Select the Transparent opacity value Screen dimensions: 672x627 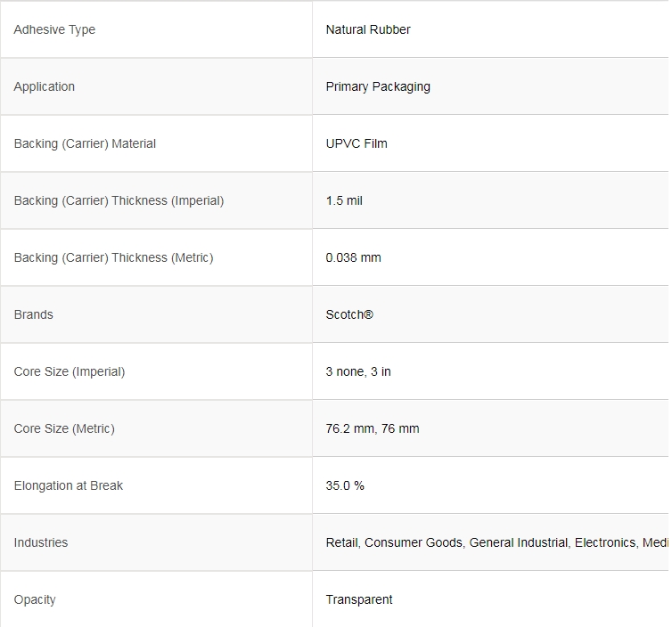click(x=359, y=599)
